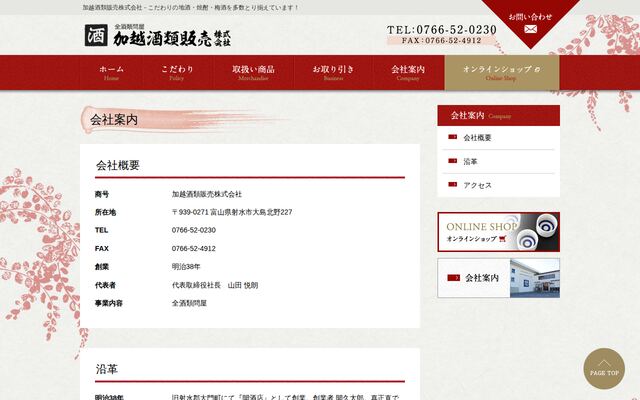Click the 加越酒類販売 company logo text

point(171,38)
